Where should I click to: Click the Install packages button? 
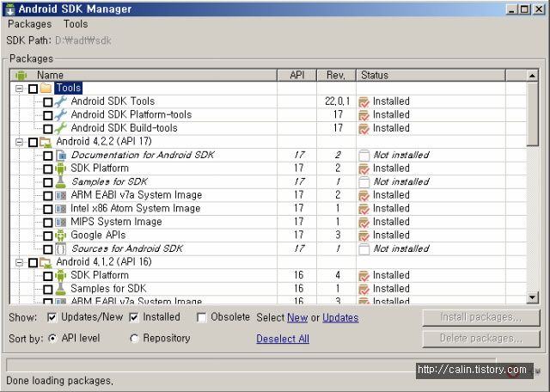point(481,317)
